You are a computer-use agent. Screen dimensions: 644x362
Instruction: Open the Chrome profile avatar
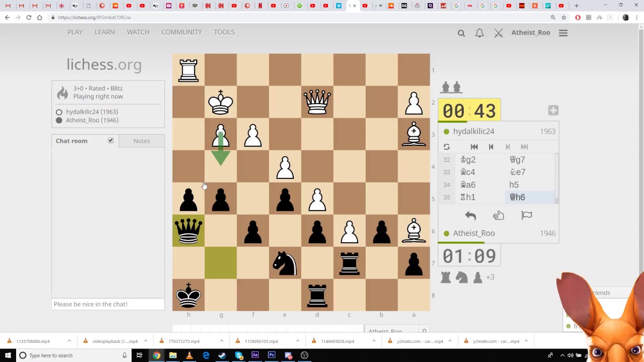coord(626,18)
